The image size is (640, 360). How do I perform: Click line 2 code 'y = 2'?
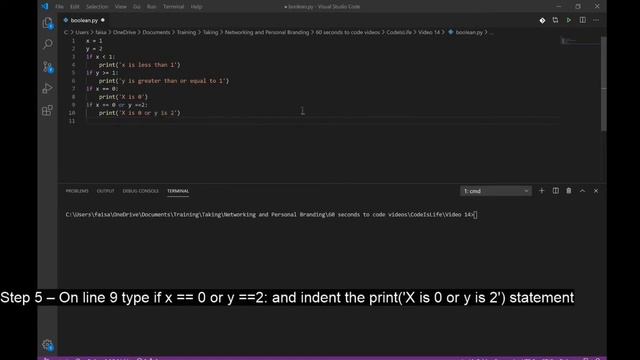pos(94,49)
